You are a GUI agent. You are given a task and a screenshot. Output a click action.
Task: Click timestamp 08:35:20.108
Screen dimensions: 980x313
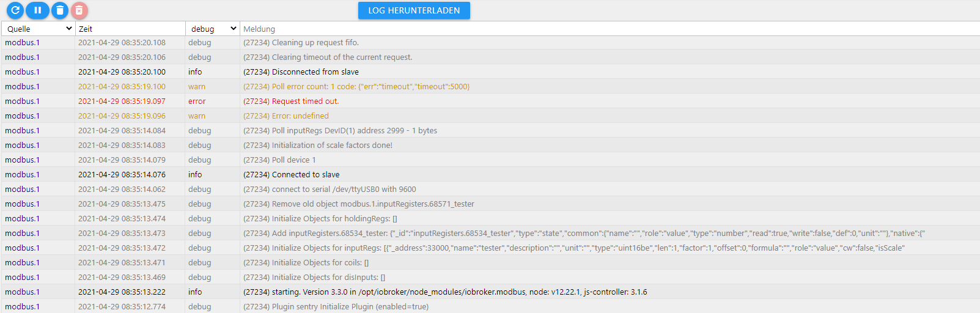pyautogui.click(x=122, y=42)
